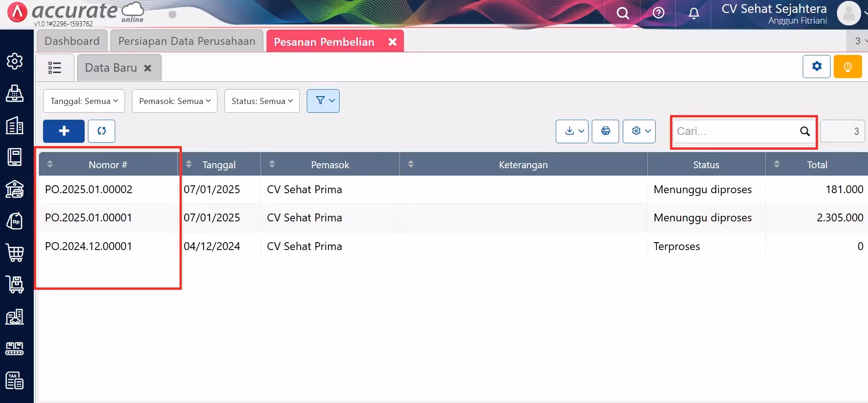Open the manufacturing conveyor sidebar icon
Image resolution: width=868 pixels, height=403 pixels.
pos(15,348)
